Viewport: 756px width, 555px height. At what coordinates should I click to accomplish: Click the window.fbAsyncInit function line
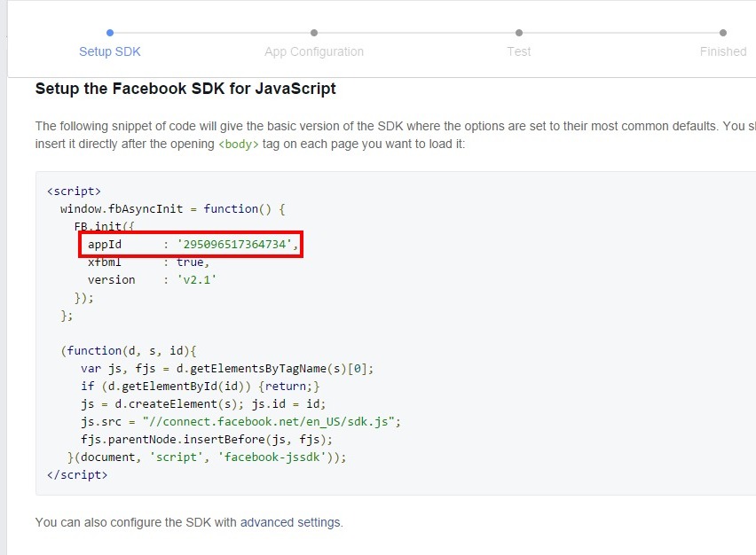click(x=173, y=209)
